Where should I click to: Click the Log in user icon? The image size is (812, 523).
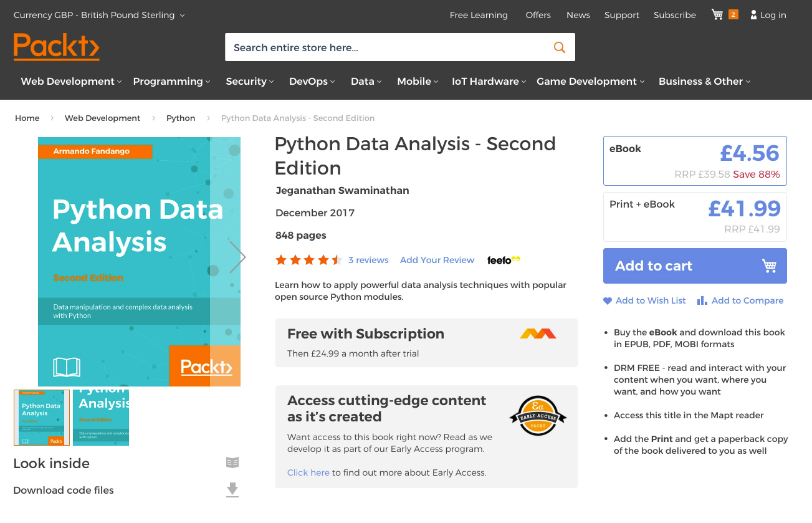[x=753, y=15]
